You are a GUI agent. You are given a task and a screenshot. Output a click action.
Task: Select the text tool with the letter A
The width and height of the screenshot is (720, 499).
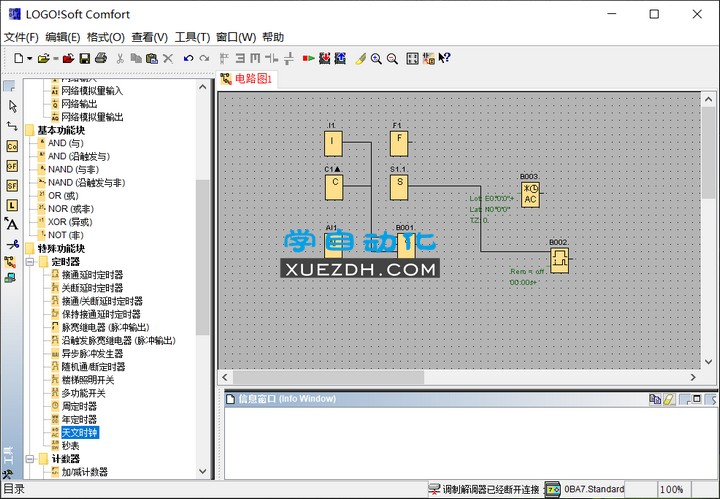point(11,224)
